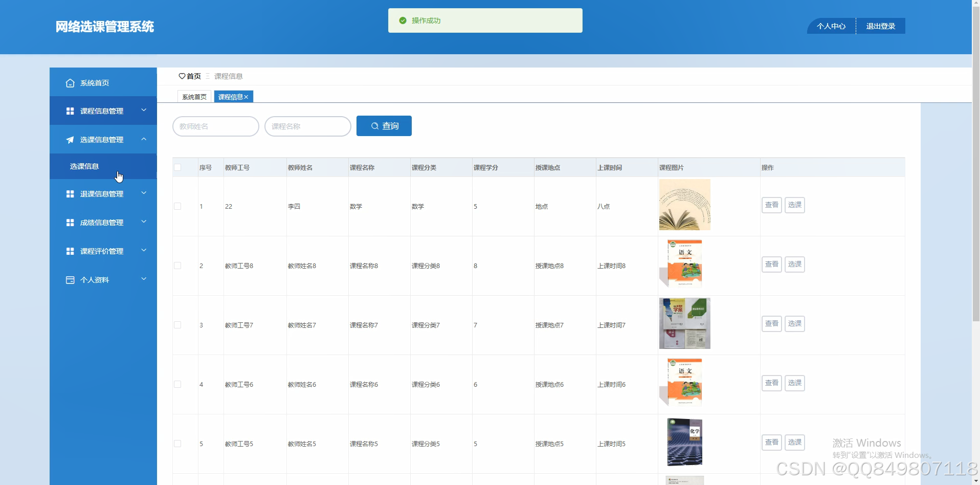Viewport: 980px width, 485px height.
Task: Click 退出登录 to log out
Action: (x=880, y=26)
